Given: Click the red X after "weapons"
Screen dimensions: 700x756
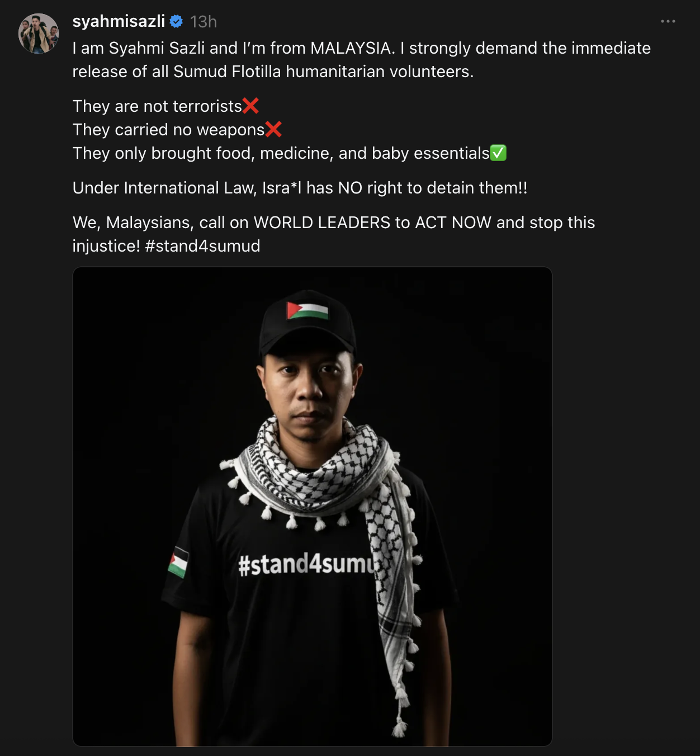Looking at the screenshot, I should coord(273,129).
